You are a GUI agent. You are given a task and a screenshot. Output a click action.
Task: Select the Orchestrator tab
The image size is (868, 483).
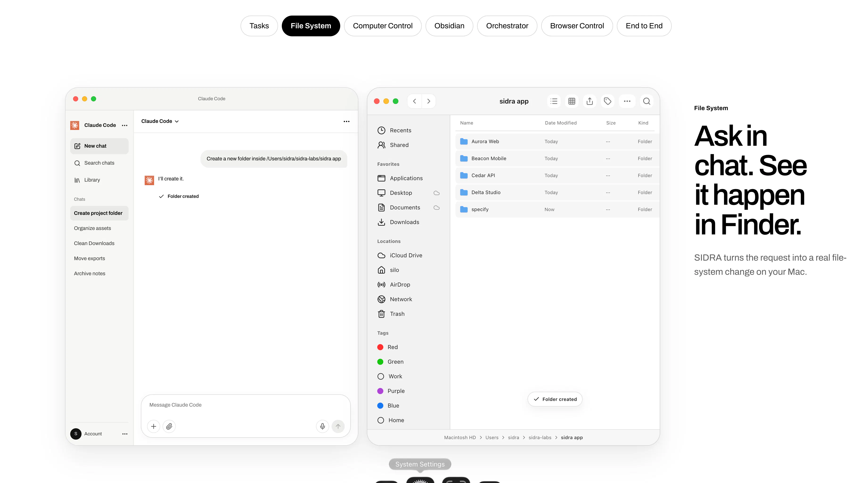pyautogui.click(x=507, y=26)
